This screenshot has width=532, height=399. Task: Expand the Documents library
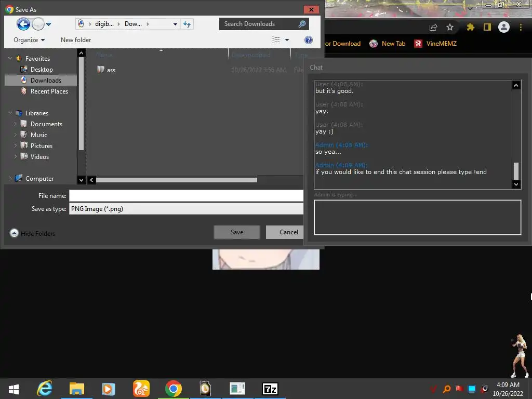15,124
